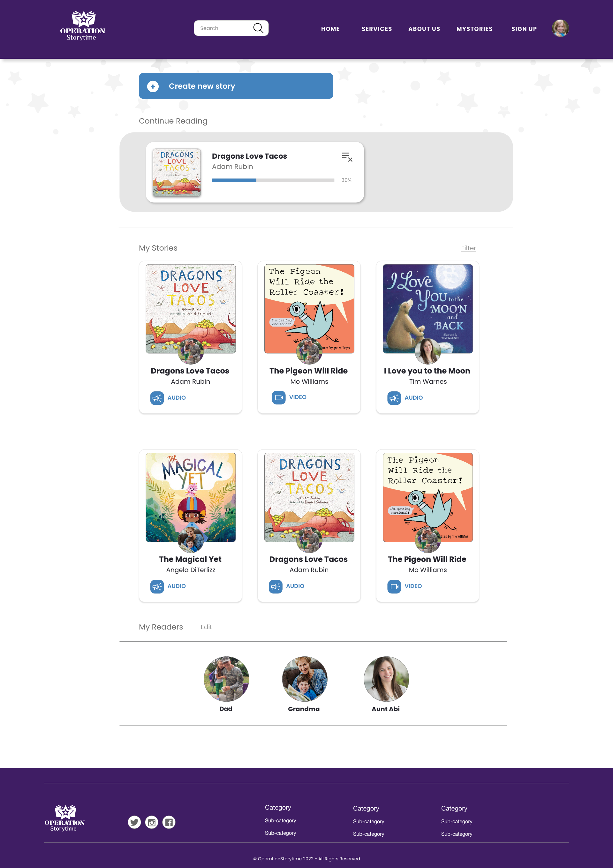The width and height of the screenshot is (613, 868).
Task: Play audio for I Love you to the Moon
Action: [x=394, y=398]
